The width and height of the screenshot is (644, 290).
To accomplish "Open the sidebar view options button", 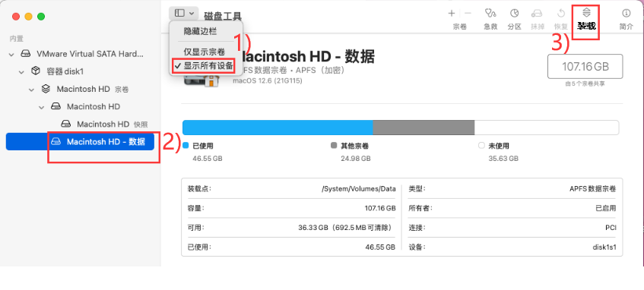I will pos(183,13).
